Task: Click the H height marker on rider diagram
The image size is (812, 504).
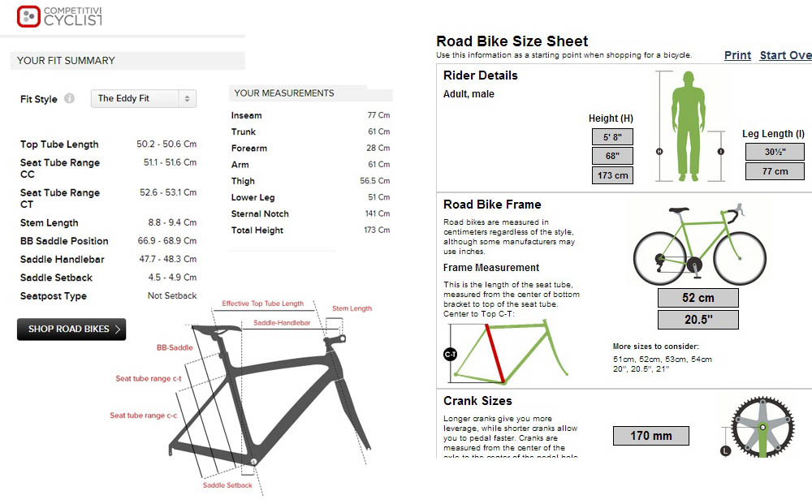Action: 659,152
